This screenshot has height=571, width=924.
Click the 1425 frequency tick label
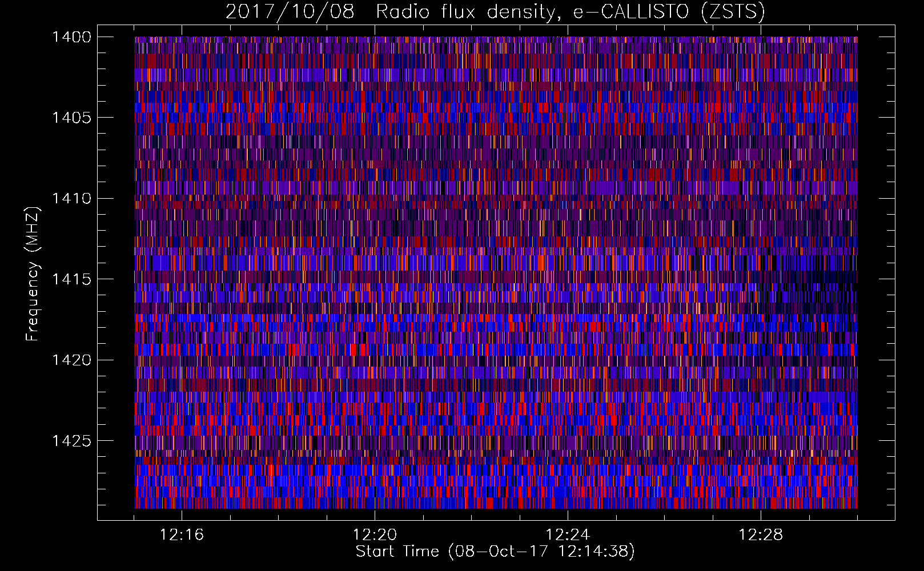(x=71, y=441)
